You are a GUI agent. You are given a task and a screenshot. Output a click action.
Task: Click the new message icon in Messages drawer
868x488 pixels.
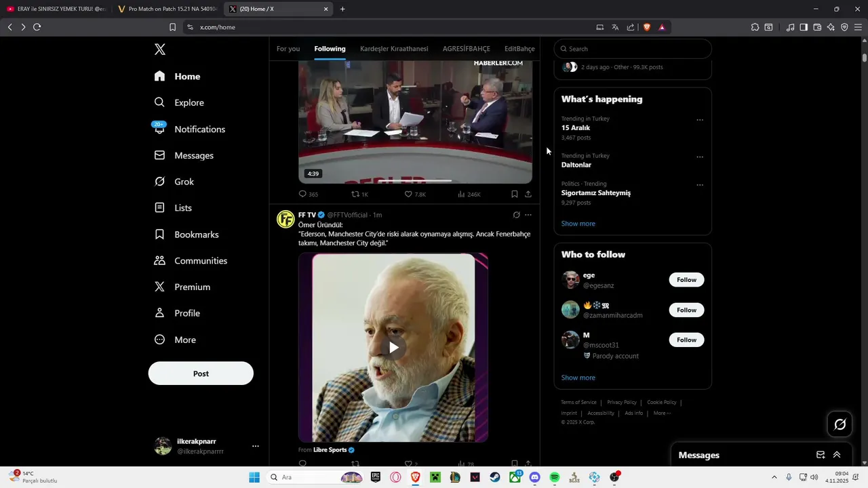coord(821,455)
